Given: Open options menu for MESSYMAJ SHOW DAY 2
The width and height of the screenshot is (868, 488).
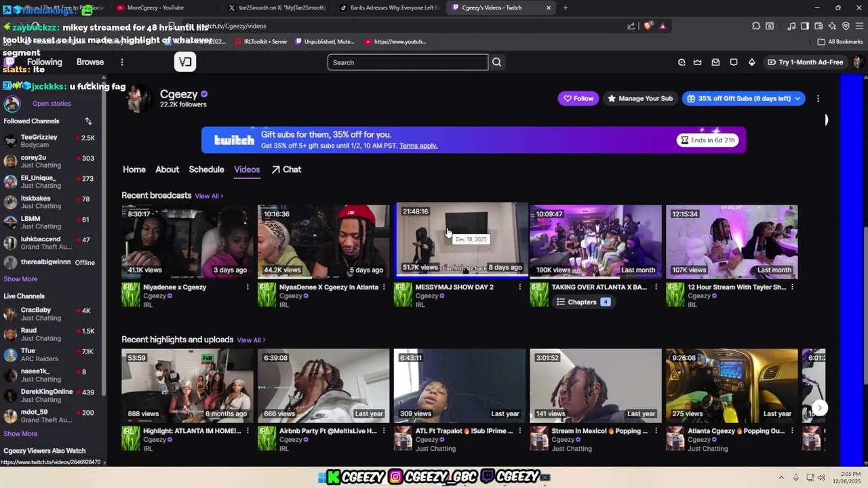Looking at the screenshot, I should coord(520,287).
